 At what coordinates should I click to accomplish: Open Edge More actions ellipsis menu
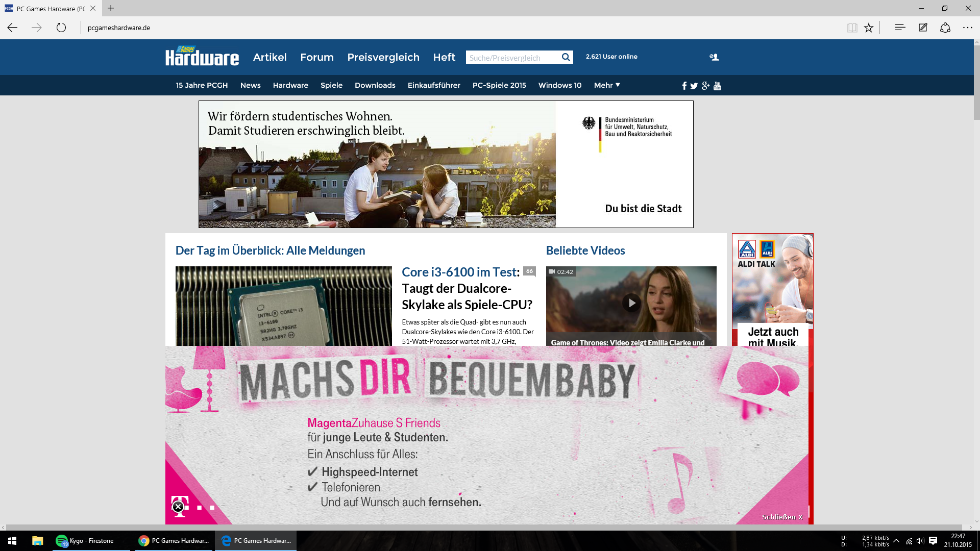968,28
